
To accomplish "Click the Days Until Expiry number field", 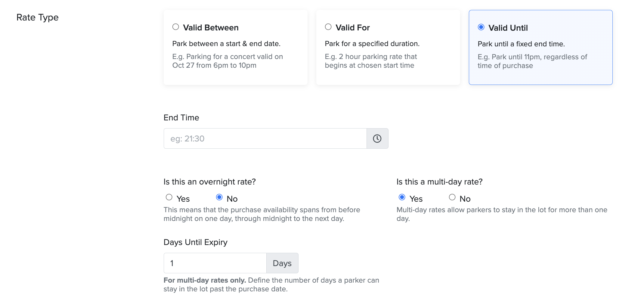I will click(x=215, y=263).
